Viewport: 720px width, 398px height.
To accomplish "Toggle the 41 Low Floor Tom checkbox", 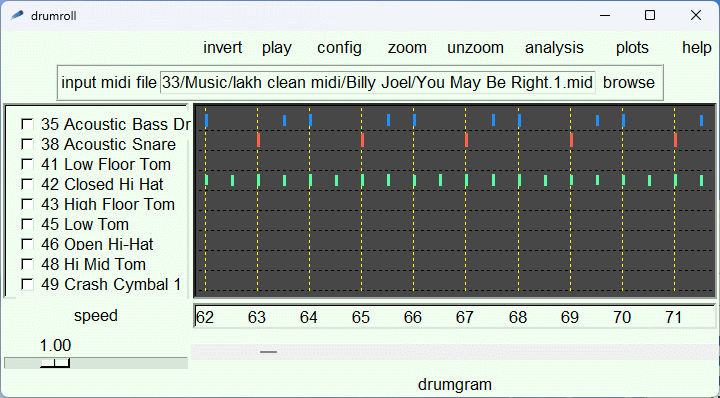I will pyautogui.click(x=28, y=164).
